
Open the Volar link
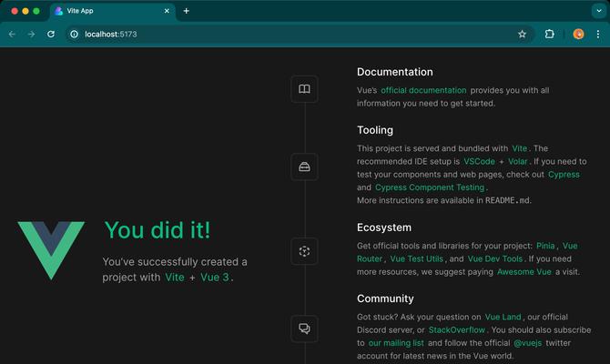[517, 161]
